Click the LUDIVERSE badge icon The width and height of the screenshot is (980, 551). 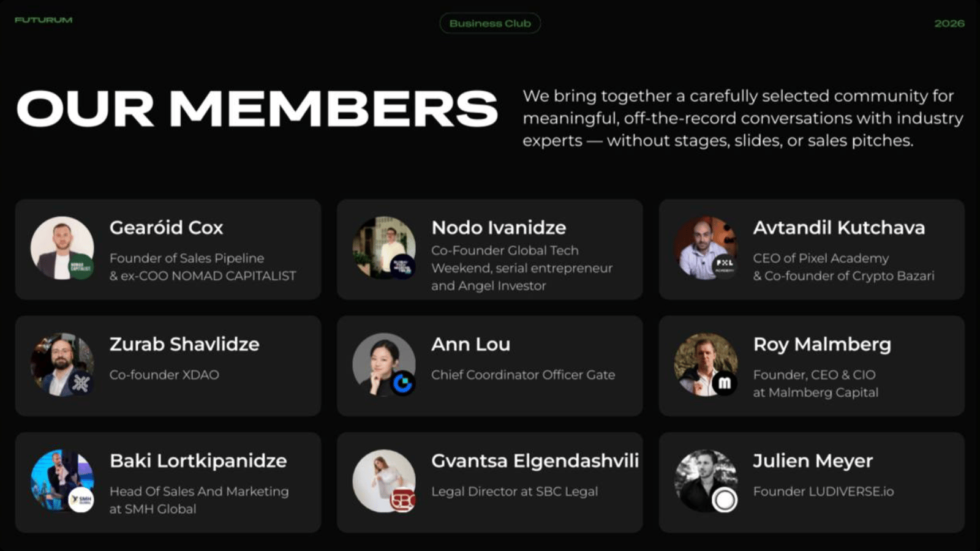pos(725,500)
